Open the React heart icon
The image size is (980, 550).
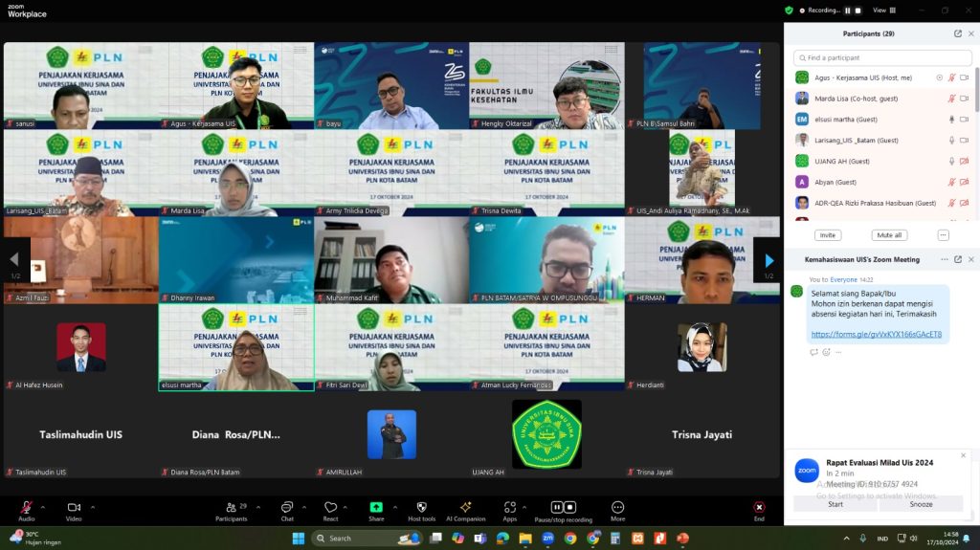(330, 508)
